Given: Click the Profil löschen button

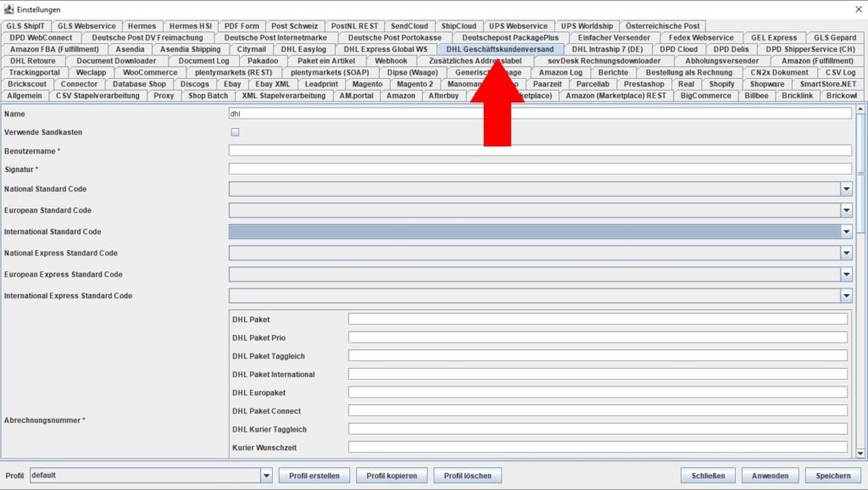Looking at the screenshot, I should point(467,476).
